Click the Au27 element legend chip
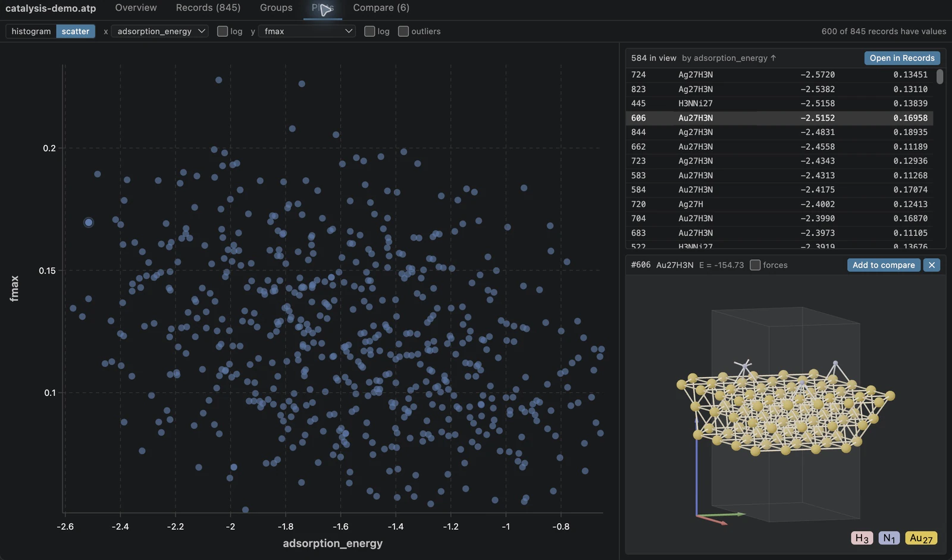952x560 pixels. [x=921, y=538]
